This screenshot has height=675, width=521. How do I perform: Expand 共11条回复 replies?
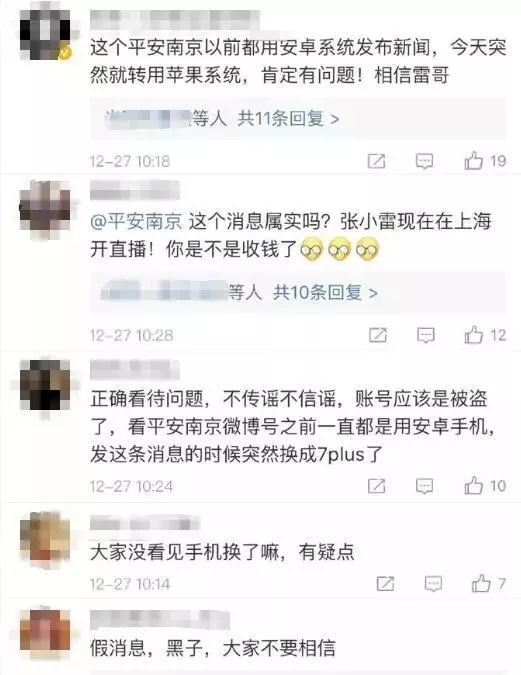tap(288, 118)
